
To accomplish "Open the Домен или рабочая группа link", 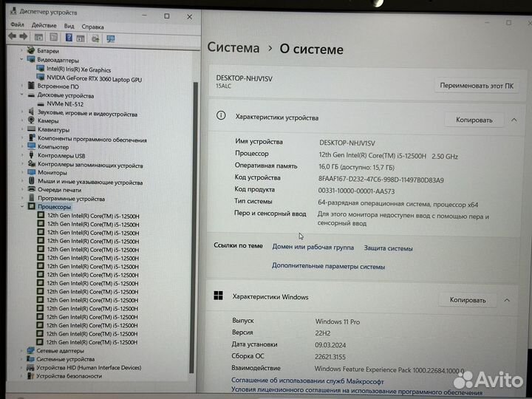I will pyautogui.click(x=313, y=248).
